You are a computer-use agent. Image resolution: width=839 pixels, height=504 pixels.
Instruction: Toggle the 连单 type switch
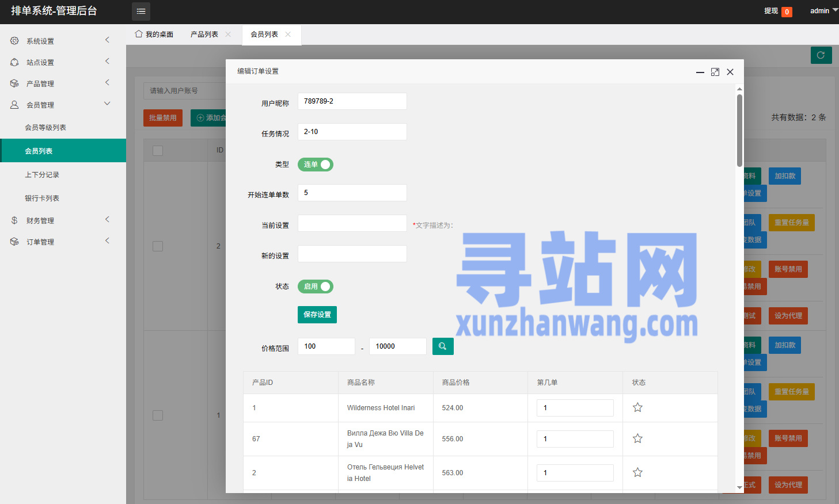(316, 165)
